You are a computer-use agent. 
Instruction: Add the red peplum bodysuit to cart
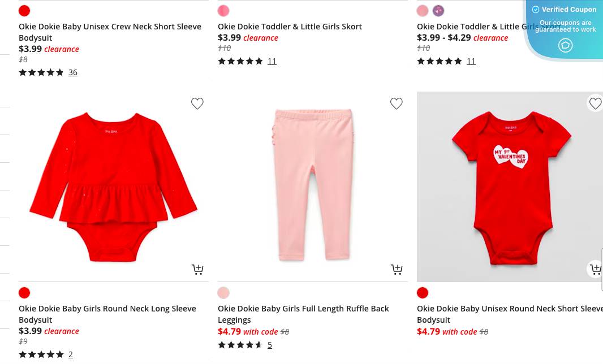pos(197,270)
